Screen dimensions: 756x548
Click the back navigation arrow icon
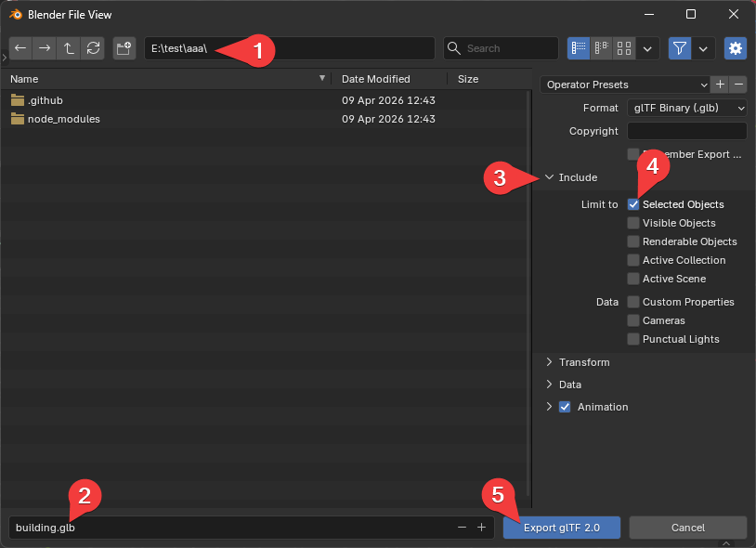click(20, 48)
